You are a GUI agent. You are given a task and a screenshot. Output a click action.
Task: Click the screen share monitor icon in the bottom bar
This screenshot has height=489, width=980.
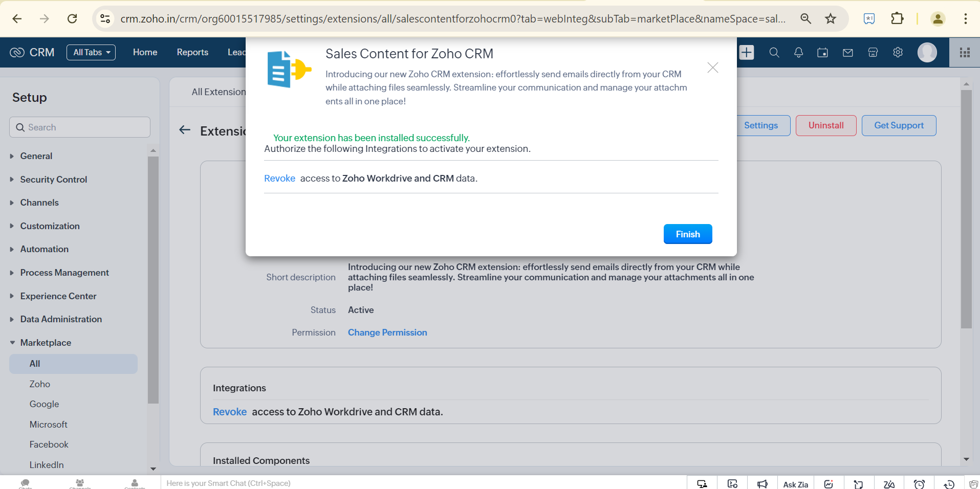(702, 484)
